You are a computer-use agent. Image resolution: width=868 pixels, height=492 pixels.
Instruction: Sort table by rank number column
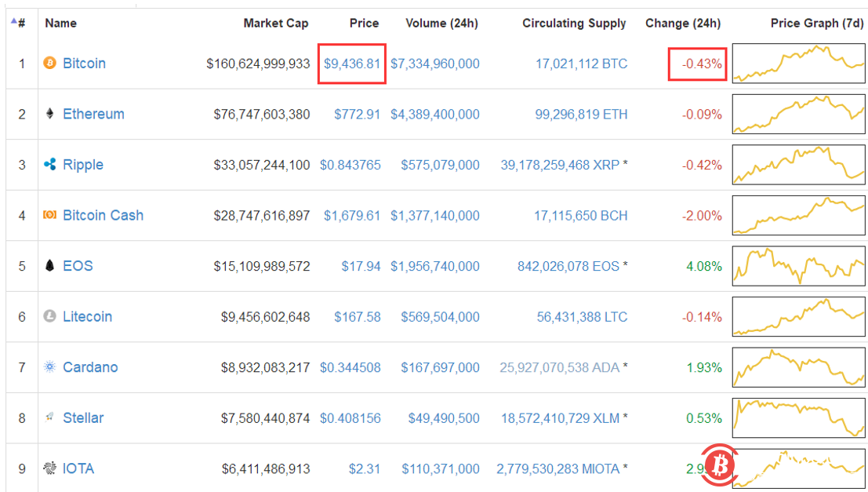(x=19, y=24)
